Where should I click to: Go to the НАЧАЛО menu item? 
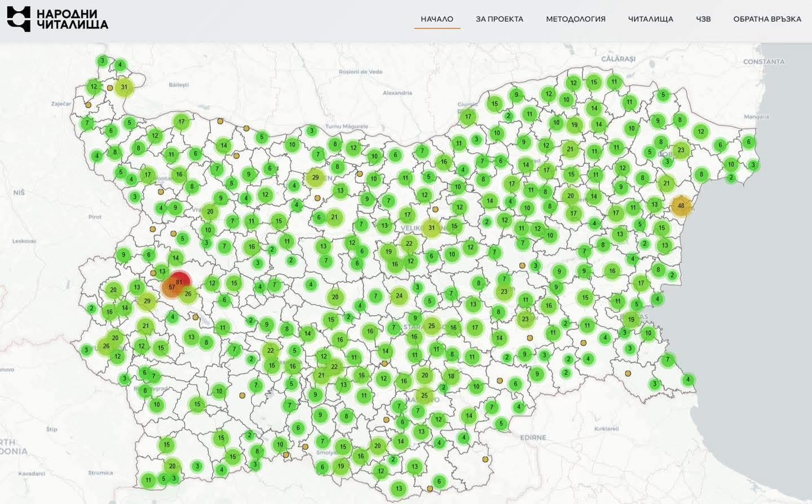pos(436,19)
